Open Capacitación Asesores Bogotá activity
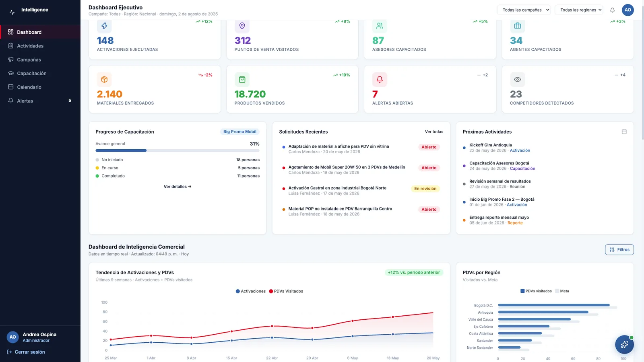The image size is (644, 362). coord(545,166)
